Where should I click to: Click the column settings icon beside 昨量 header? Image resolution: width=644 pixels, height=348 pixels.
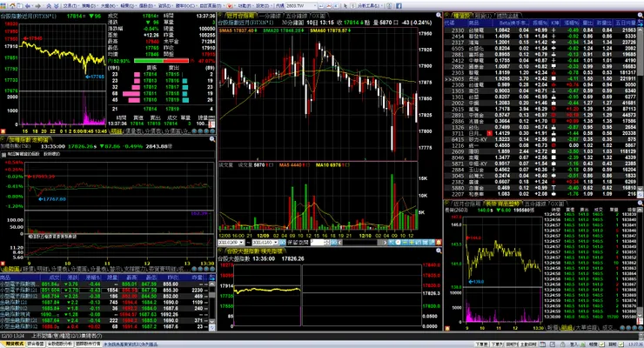pyautogui.click(x=212, y=278)
